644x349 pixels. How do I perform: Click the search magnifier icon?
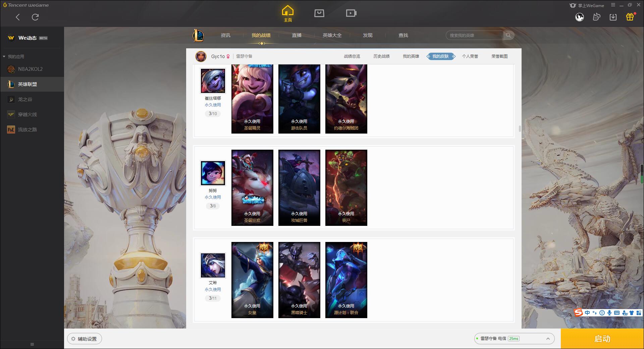click(508, 35)
